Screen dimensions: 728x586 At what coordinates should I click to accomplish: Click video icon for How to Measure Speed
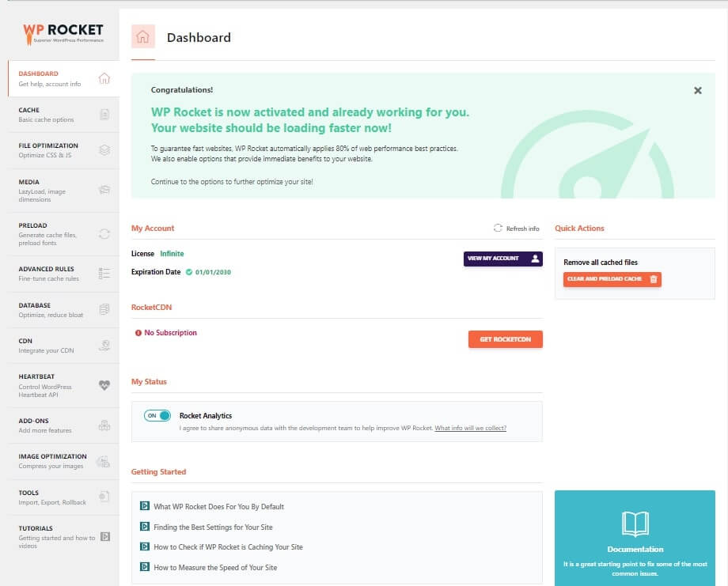point(145,566)
